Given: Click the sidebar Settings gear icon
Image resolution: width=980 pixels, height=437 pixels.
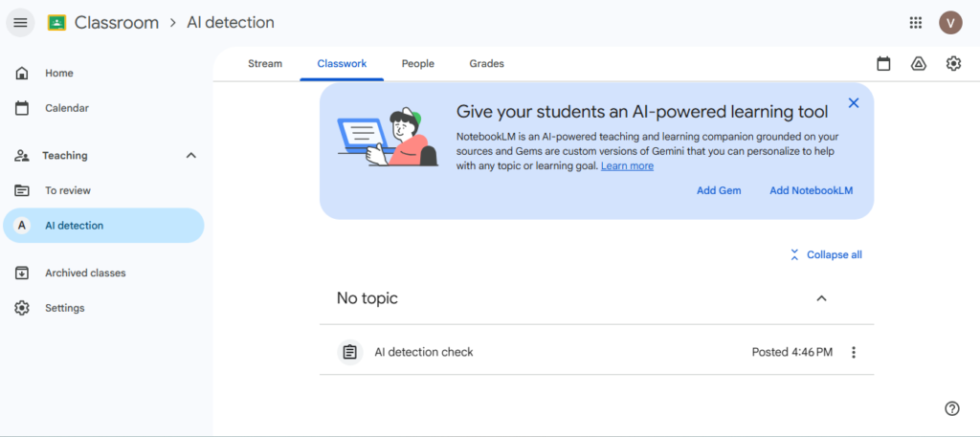Looking at the screenshot, I should coord(22,308).
